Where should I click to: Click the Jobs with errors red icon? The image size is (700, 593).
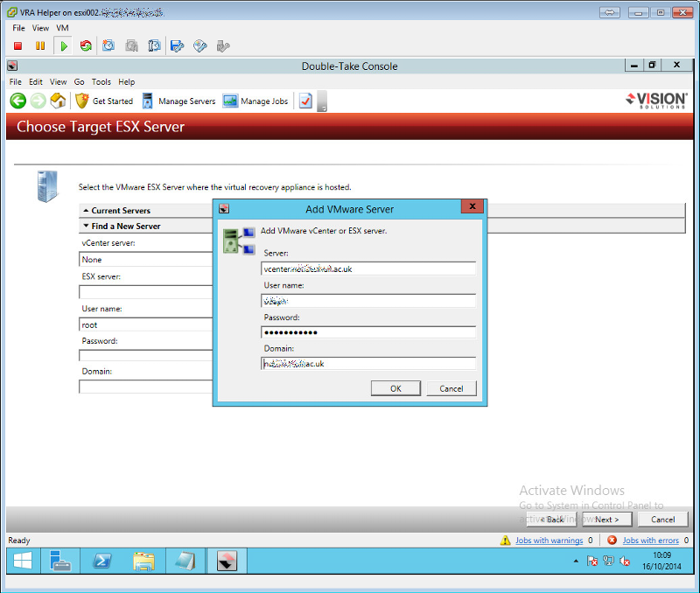(612, 541)
